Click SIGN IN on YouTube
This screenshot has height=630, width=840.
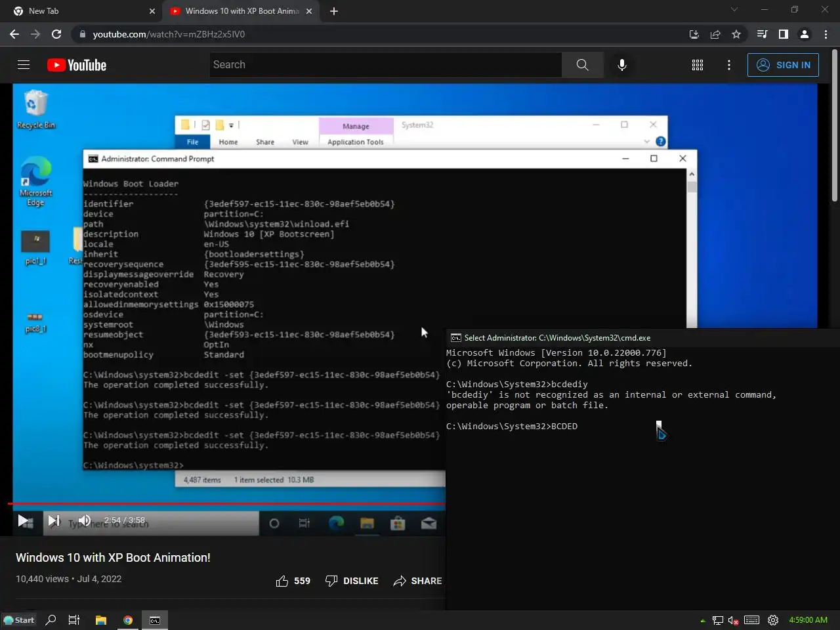tap(783, 65)
